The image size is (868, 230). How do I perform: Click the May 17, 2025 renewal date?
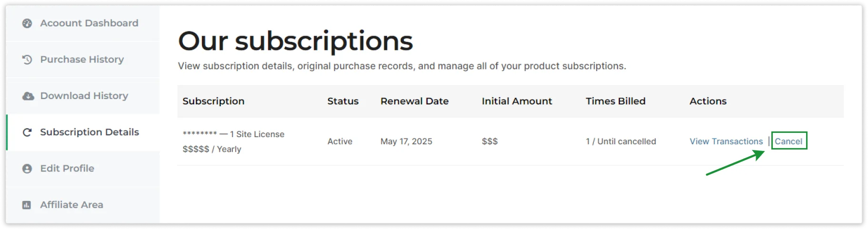pos(406,141)
